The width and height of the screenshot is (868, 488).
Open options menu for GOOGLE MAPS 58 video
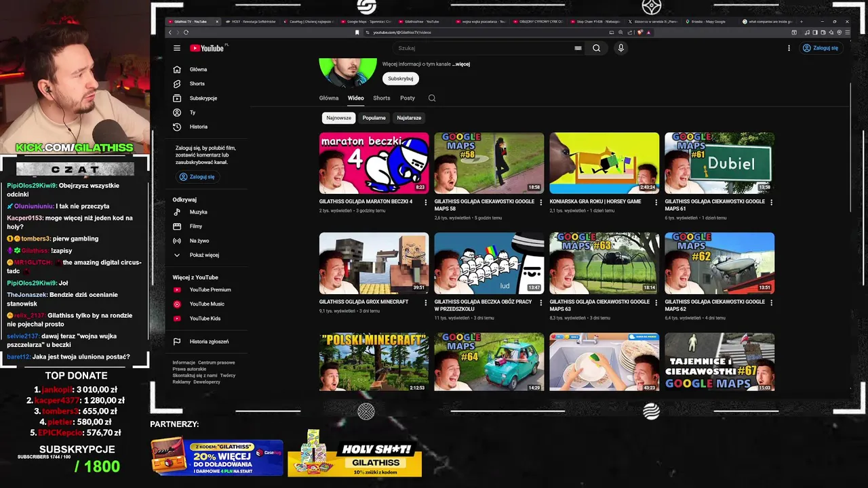pyautogui.click(x=541, y=202)
